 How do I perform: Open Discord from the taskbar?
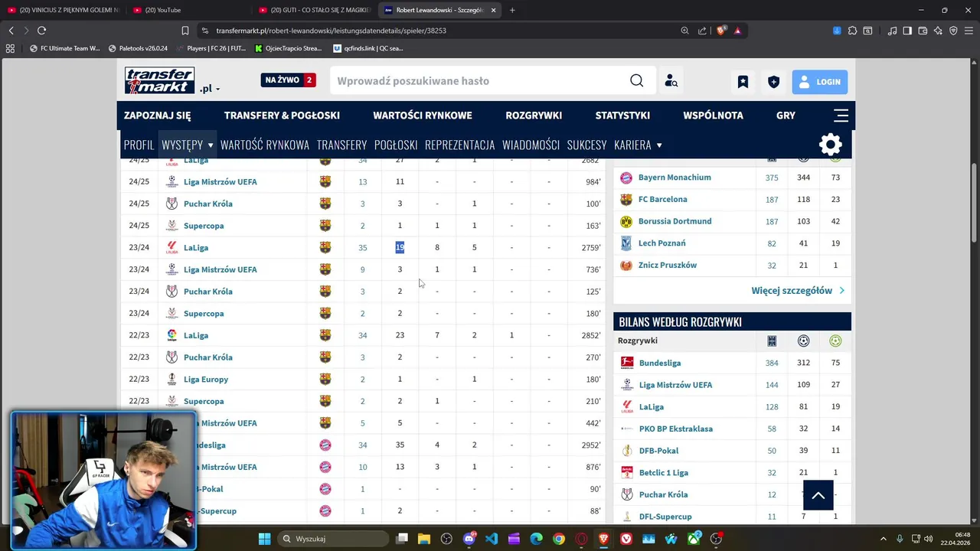tap(469, 539)
